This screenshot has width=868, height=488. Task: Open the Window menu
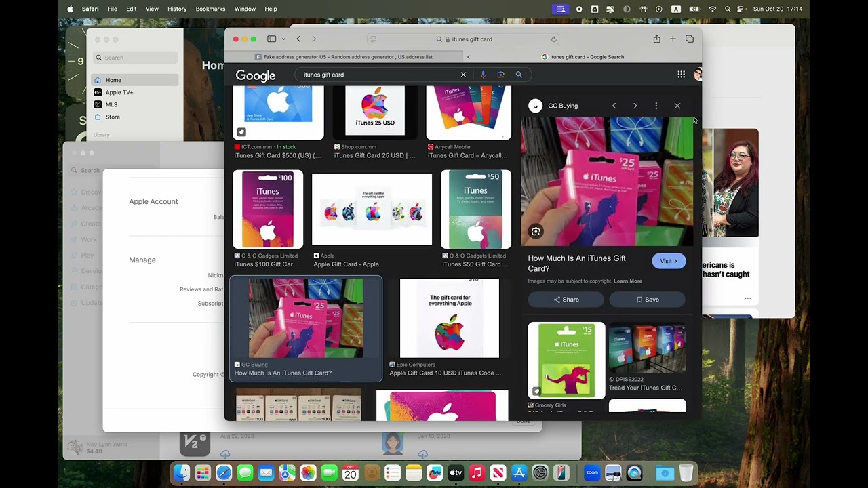(245, 9)
